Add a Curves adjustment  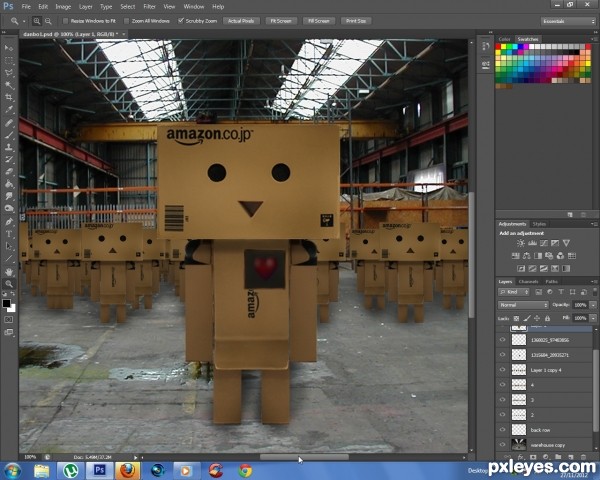click(544, 243)
